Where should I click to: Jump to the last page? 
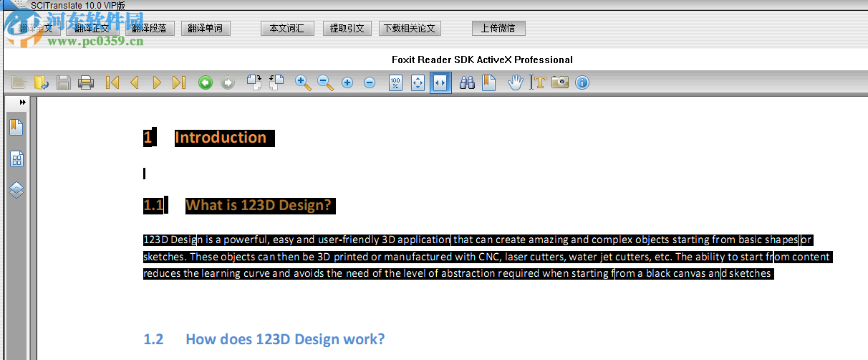coord(179,82)
